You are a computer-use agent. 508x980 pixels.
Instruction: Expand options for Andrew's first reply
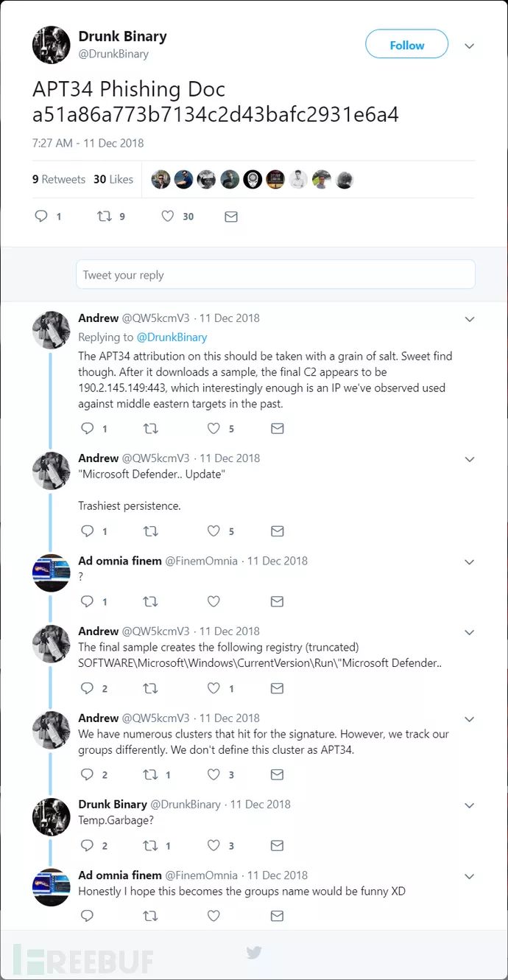tap(469, 319)
